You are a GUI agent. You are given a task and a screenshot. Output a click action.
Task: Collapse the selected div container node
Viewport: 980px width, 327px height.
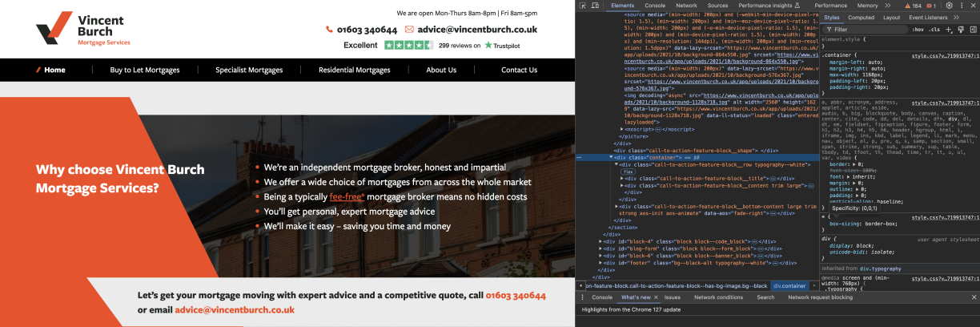pyautogui.click(x=612, y=158)
